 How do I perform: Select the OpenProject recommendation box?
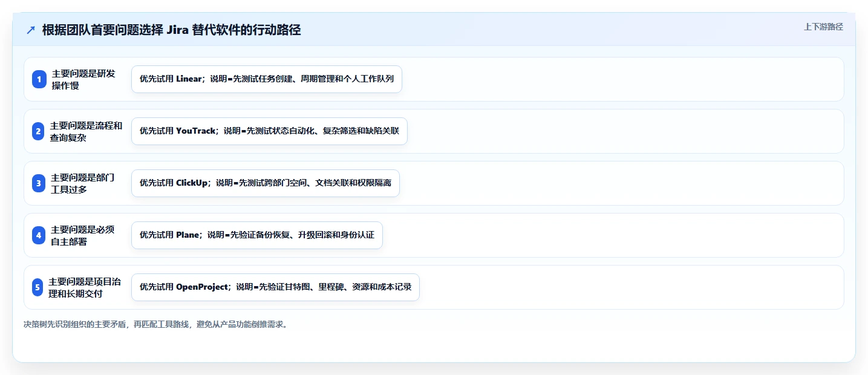click(275, 287)
